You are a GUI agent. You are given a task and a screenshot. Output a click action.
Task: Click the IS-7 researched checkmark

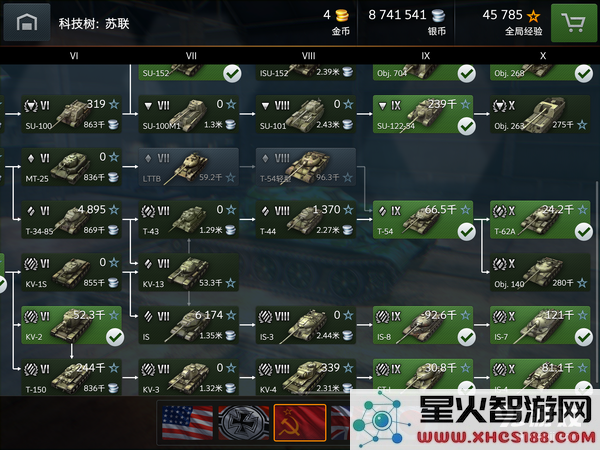coord(584,337)
